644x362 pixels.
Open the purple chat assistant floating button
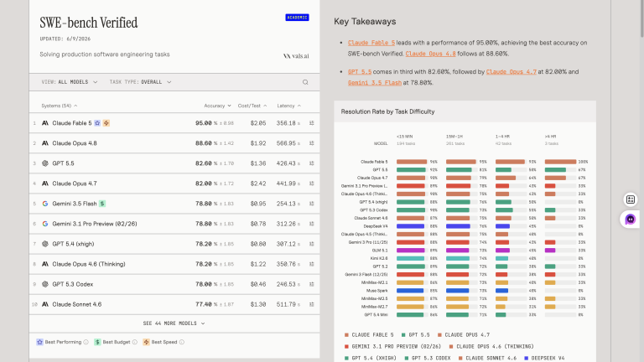click(630, 220)
